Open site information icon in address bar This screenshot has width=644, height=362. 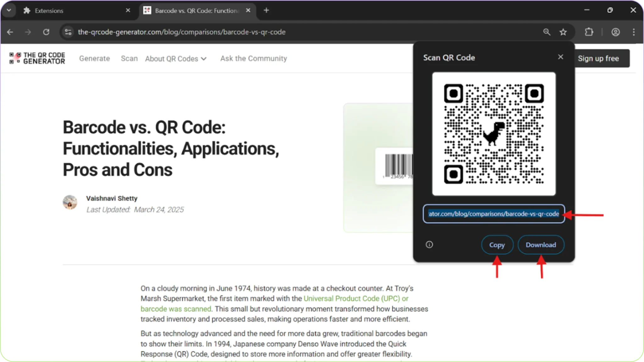pos(68,32)
